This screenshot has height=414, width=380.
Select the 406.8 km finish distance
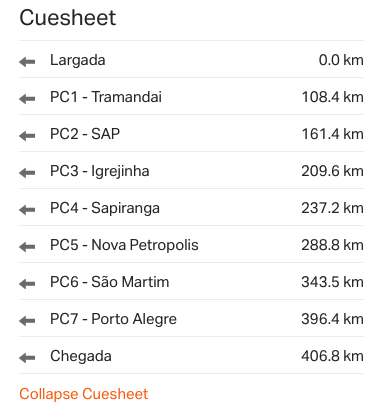pos(332,356)
